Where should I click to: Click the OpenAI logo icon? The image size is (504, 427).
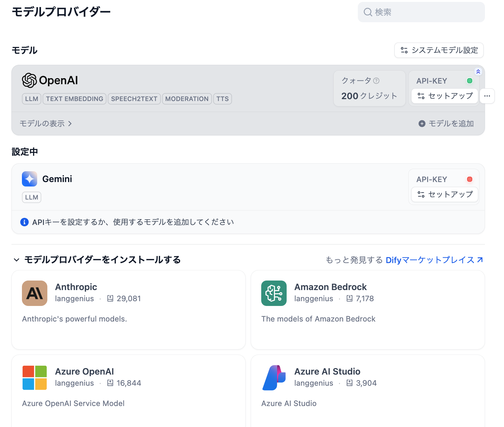[30, 80]
